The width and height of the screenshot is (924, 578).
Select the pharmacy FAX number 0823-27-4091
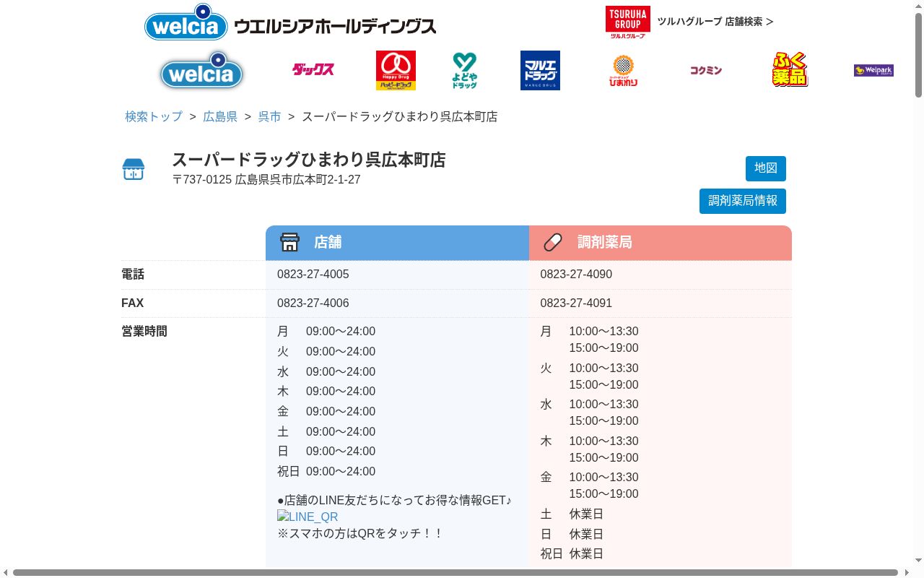point(576,303)
